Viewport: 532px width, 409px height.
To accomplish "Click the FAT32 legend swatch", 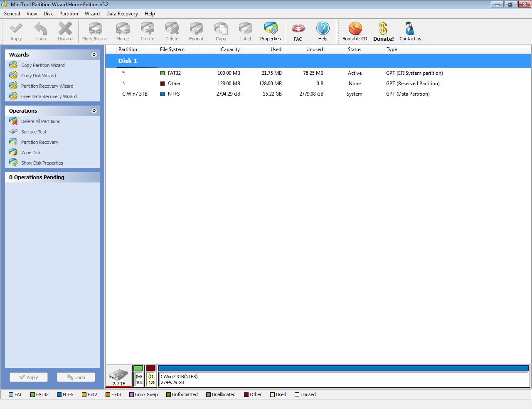I will point(32,395).
